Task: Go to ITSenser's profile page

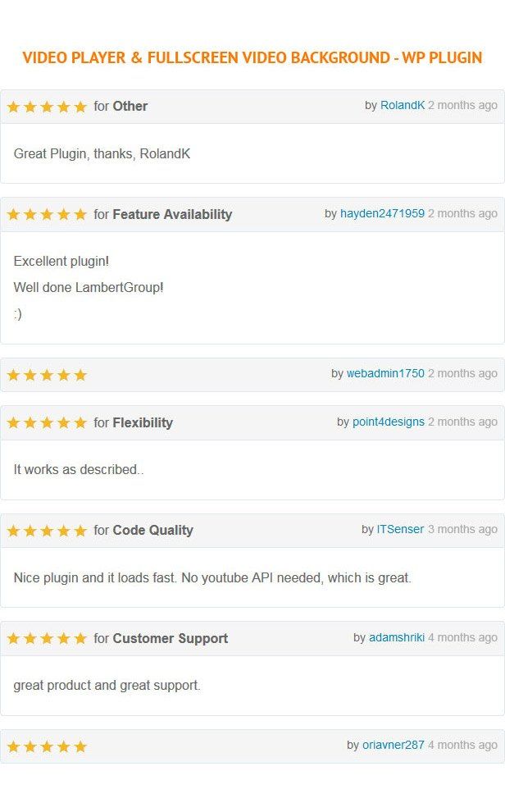Action: coord(400,529)
